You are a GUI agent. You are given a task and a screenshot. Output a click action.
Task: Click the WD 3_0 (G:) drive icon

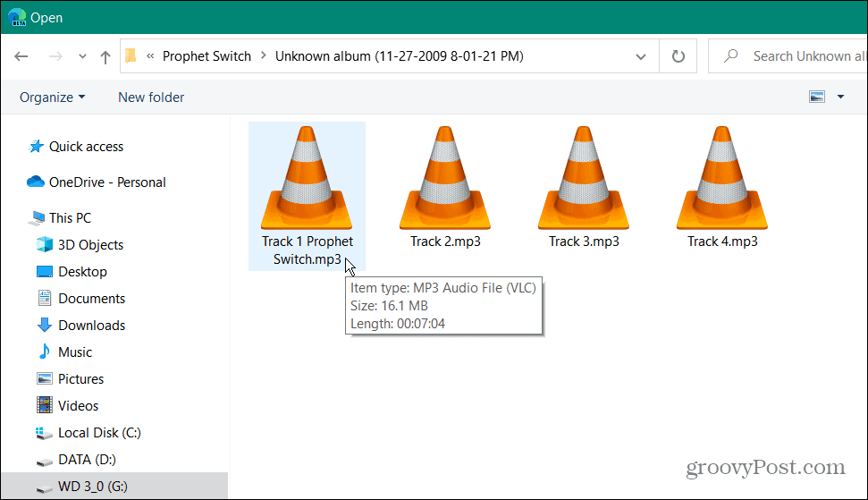pyautogui.click(x=45, y=488)
